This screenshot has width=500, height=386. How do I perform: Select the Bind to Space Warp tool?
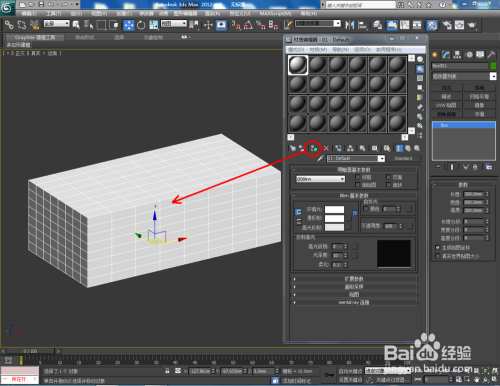point(34,25)
